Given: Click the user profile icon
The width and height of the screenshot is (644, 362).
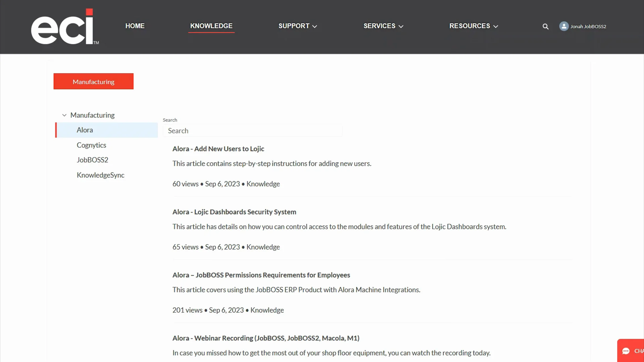Looking at the screenshot, I should 564,26.
